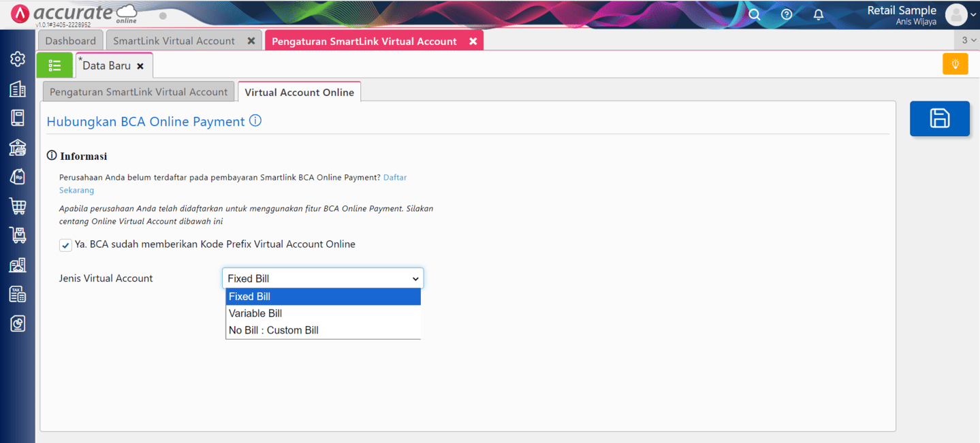980x443 pixels.
Task: Switch to the Dashboard tab
Action: point(71,41)
